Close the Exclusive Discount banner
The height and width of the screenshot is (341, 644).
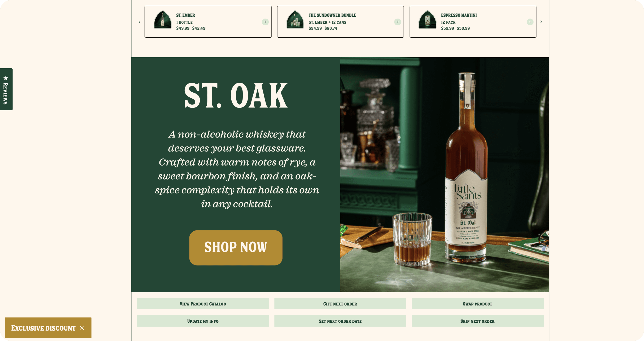[82, 328]
